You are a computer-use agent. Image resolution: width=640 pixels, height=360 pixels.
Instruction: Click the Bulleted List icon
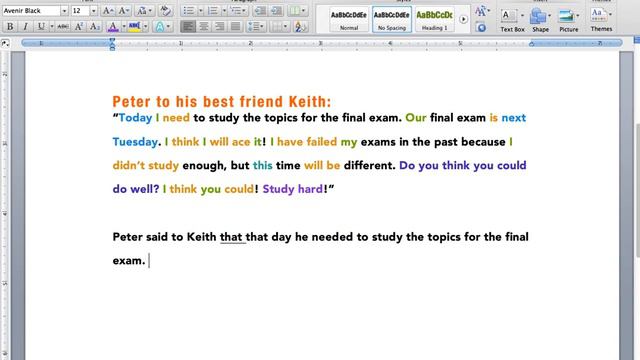point(189,11)
